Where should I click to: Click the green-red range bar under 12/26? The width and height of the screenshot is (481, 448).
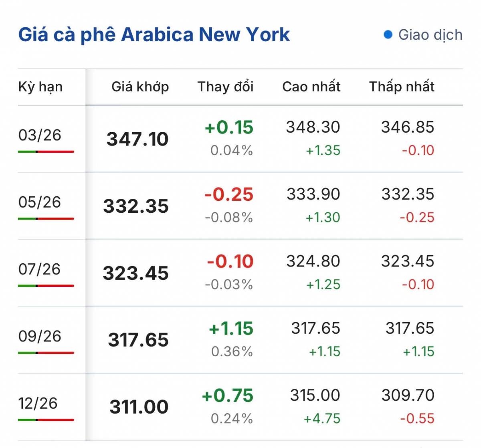(46, 420)
